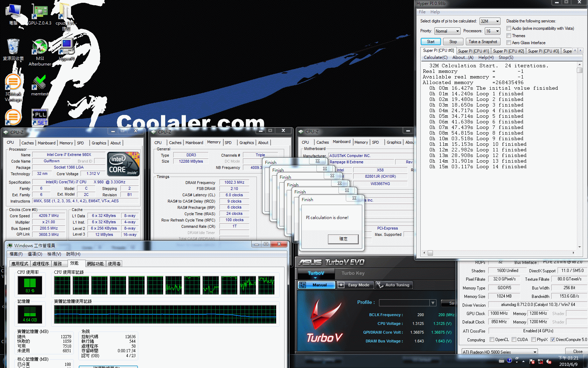Open the Graphics tab in left CPU-Z
Viewport: 588px width, 368px height.
pos(99,143)
